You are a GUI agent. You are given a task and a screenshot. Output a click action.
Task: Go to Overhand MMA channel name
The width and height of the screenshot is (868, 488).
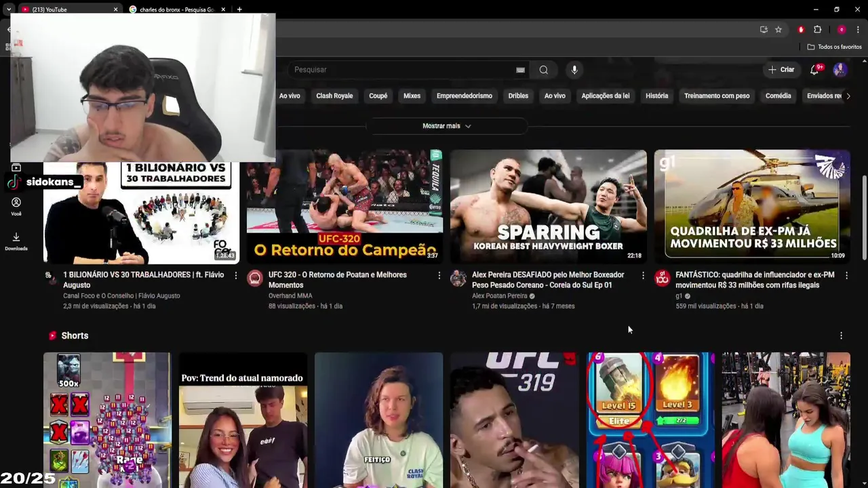point(290,296)
